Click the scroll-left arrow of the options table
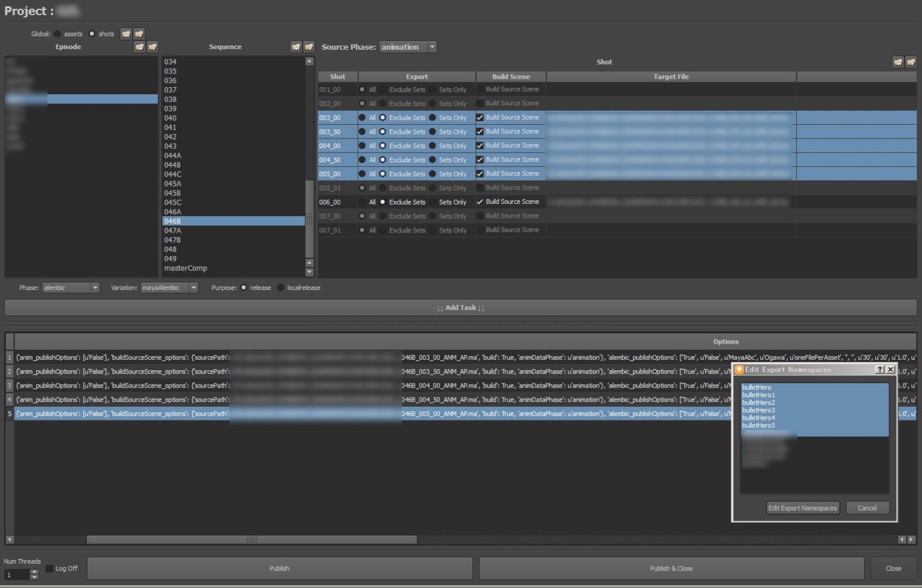 (9, 539)
